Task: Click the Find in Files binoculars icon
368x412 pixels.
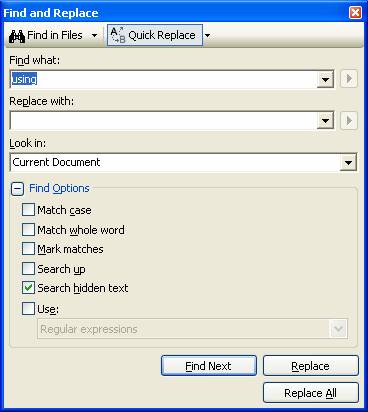Action: point(17,36)
